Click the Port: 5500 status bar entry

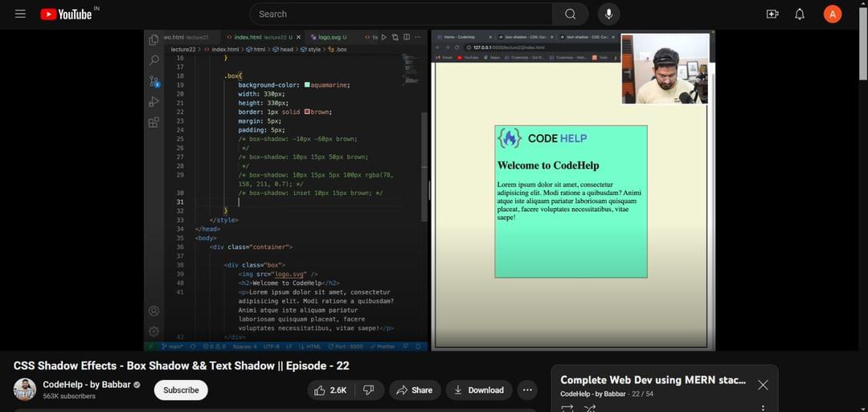tap(346, 346)
